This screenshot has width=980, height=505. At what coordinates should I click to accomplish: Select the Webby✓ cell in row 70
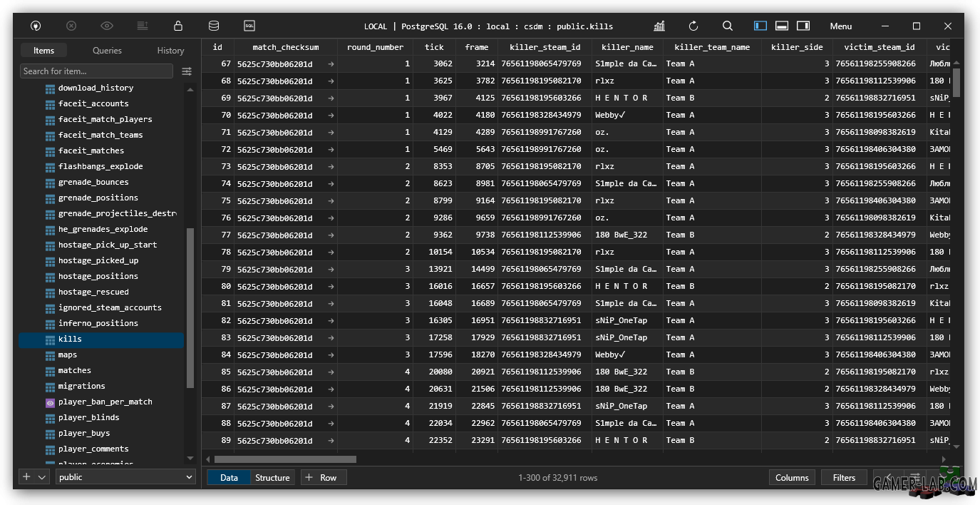click(627, 115)
